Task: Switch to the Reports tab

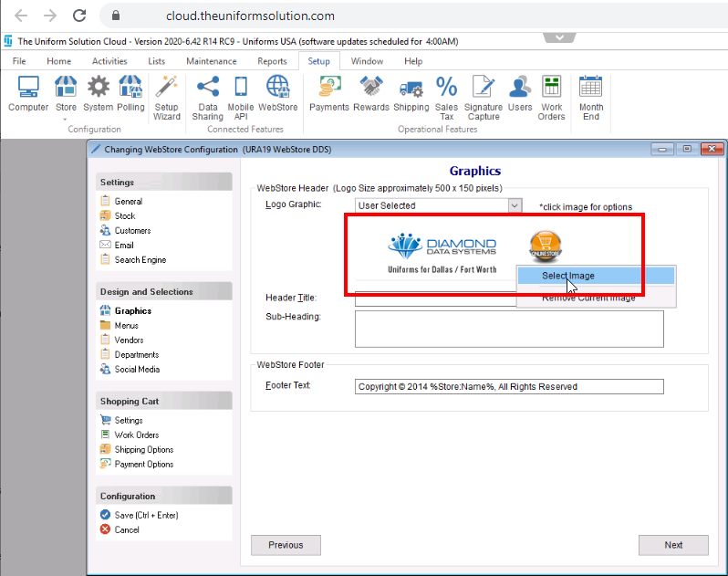Action: click(x=272, y=61)
